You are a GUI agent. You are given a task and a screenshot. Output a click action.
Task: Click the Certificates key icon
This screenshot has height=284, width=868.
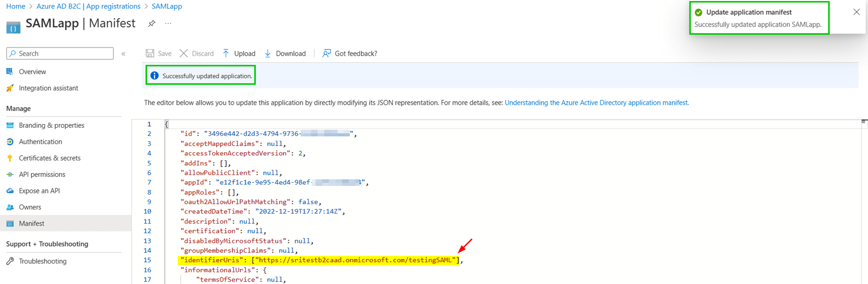10,158
